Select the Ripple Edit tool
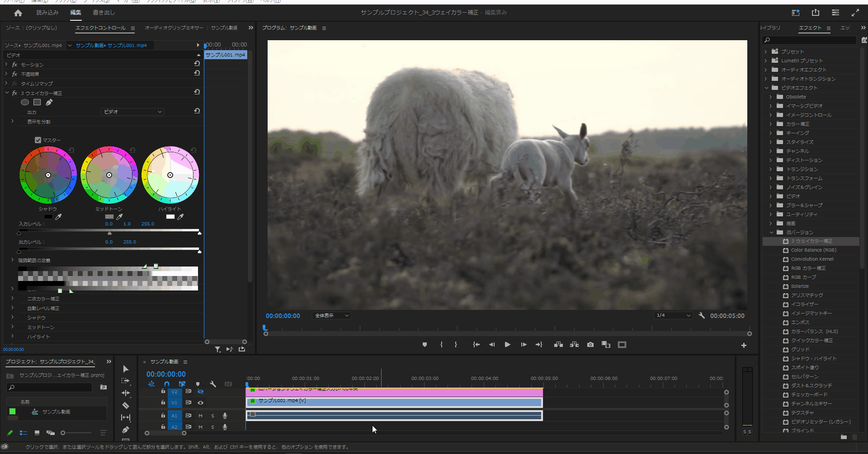Viewport: 868px width, 454px height. (x=126, y=393)
